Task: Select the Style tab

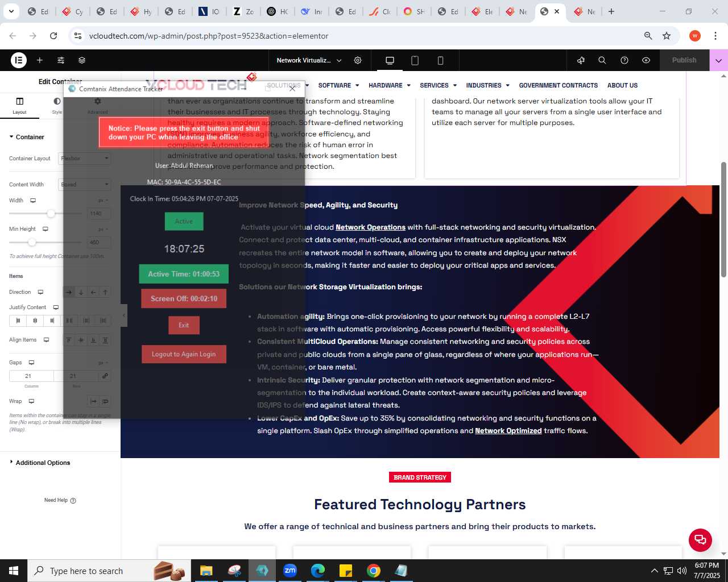Action: (57, 105)
